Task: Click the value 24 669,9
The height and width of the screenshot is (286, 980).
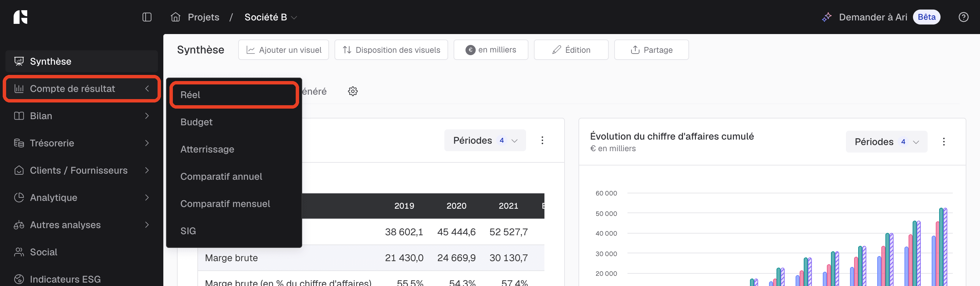Action: coord(456,258)
